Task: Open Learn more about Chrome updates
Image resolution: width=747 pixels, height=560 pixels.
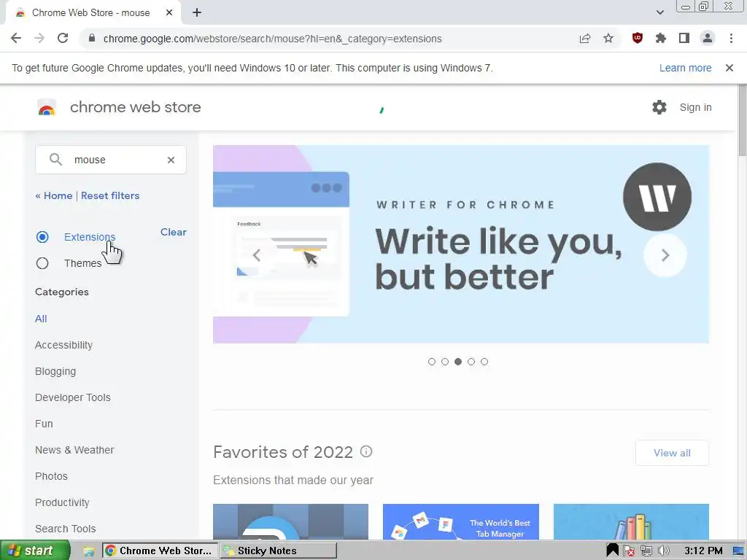Action: pos(685,68)
